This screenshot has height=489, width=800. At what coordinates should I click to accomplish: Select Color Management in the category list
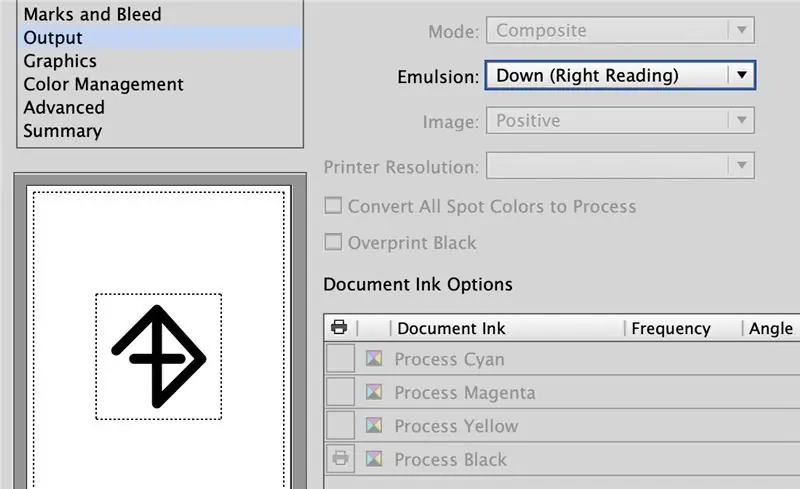coord(103,84)
